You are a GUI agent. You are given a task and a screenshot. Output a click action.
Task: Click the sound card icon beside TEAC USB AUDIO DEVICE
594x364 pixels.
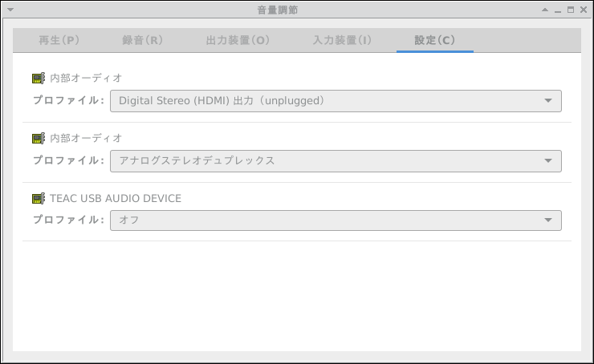pos(39,198)
